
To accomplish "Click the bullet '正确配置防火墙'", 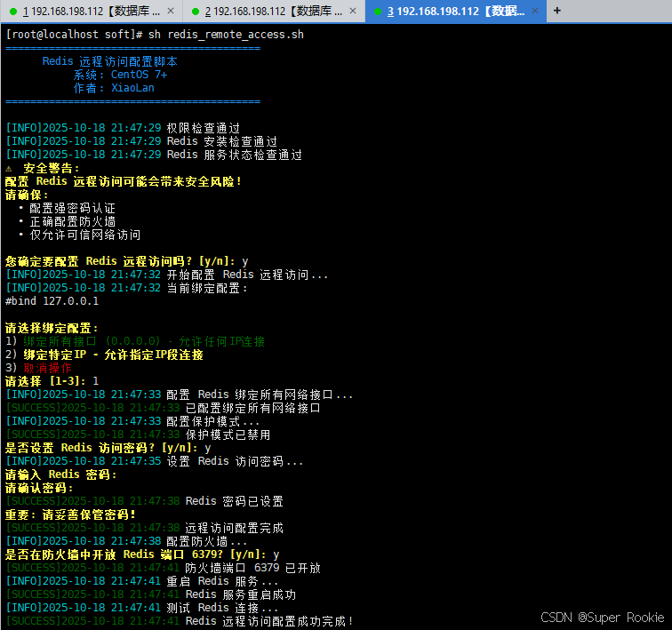I will [x=72, y=221].
